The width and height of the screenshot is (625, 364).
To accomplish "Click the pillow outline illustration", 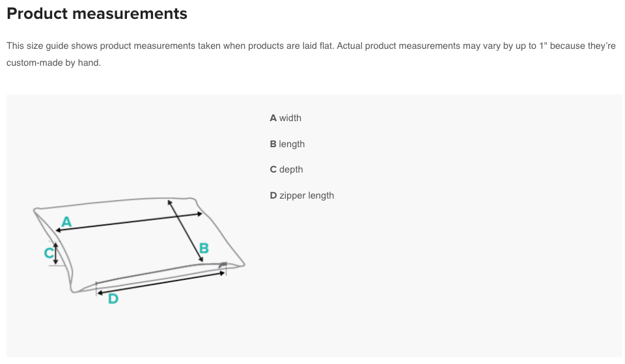I will click(139, 245).
